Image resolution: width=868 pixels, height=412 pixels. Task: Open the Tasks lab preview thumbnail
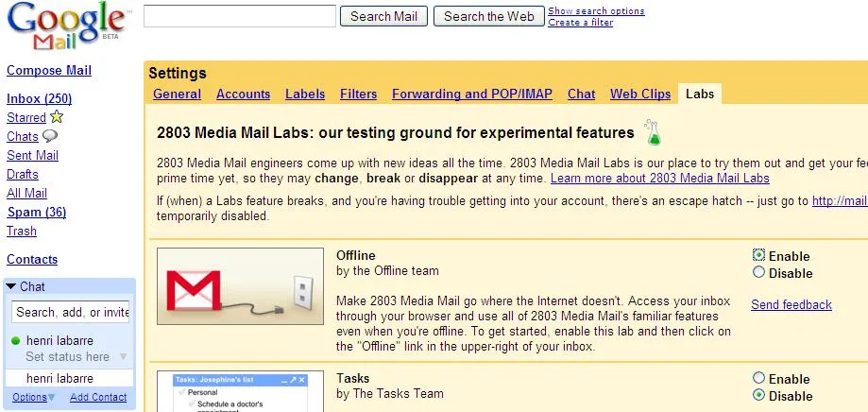240,391
